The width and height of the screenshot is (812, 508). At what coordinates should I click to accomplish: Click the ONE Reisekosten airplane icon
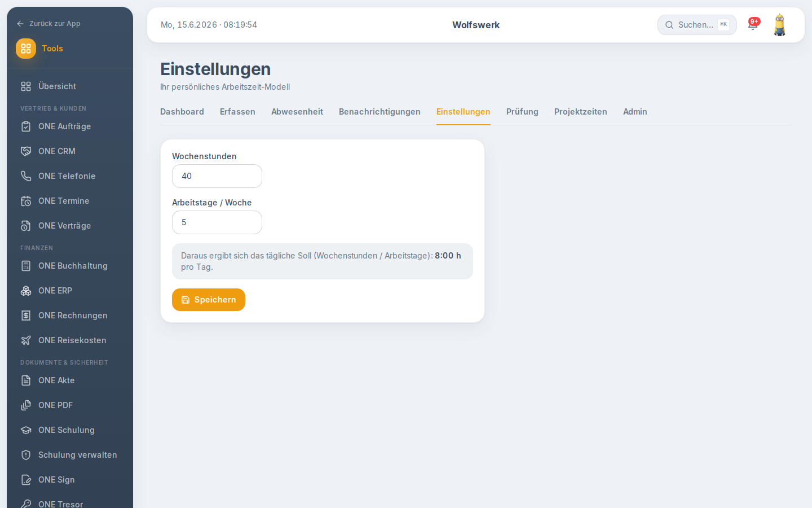pos(26,340)
